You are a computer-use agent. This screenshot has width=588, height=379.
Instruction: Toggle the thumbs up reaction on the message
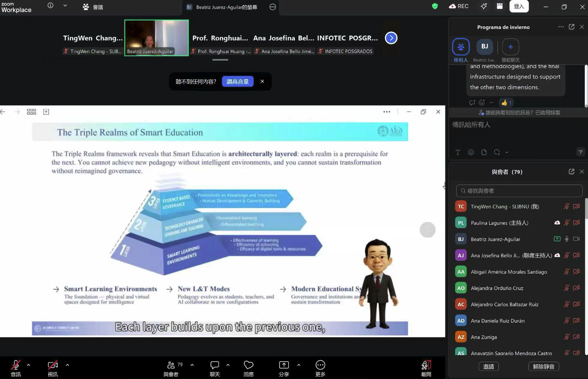(506, 103)
